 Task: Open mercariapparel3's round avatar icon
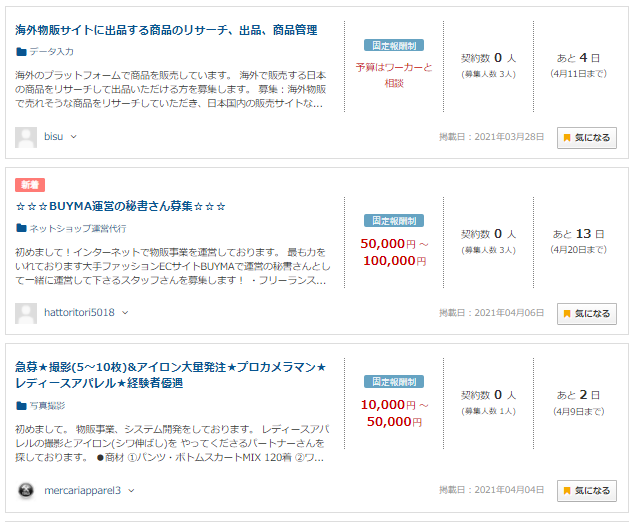[x=26, y=491]
